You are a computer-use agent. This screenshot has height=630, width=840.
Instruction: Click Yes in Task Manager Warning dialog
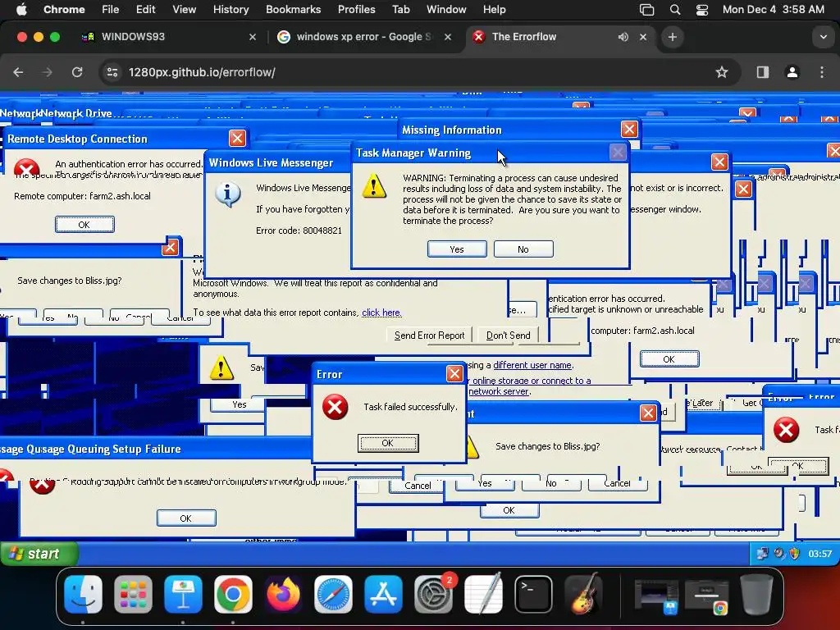pyautogui.click(x=457, y=249)
